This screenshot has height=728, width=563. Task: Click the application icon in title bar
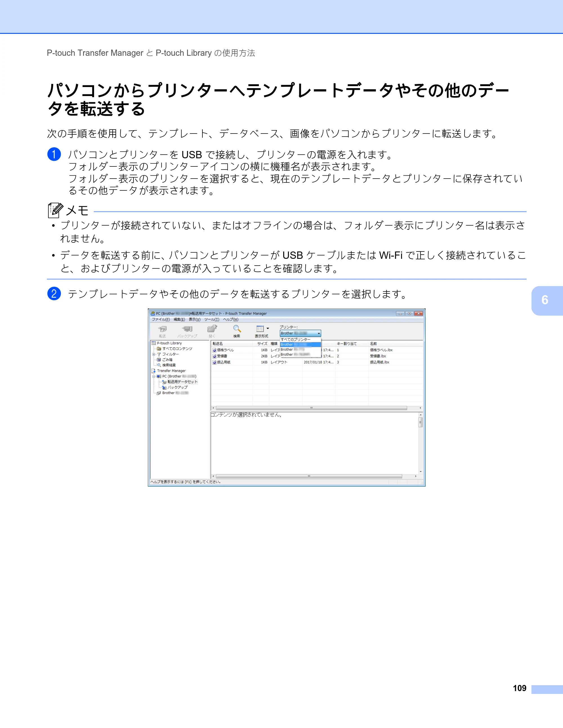[x=153, y=313]
